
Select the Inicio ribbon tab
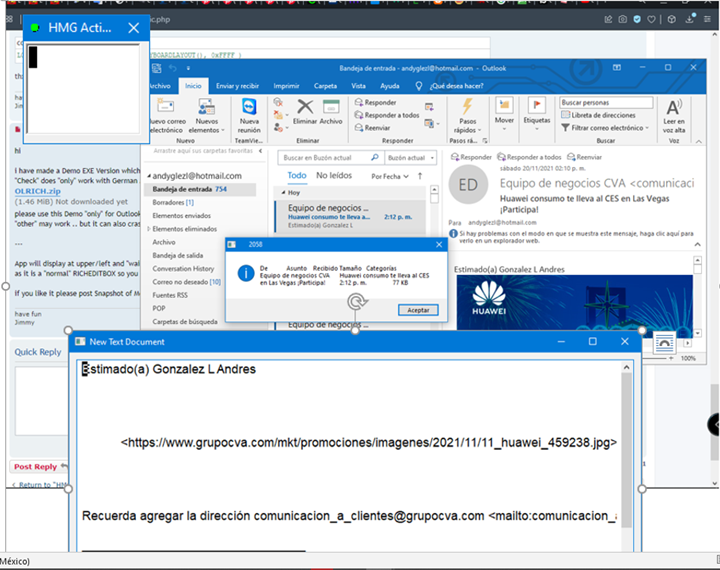point(193,86)
